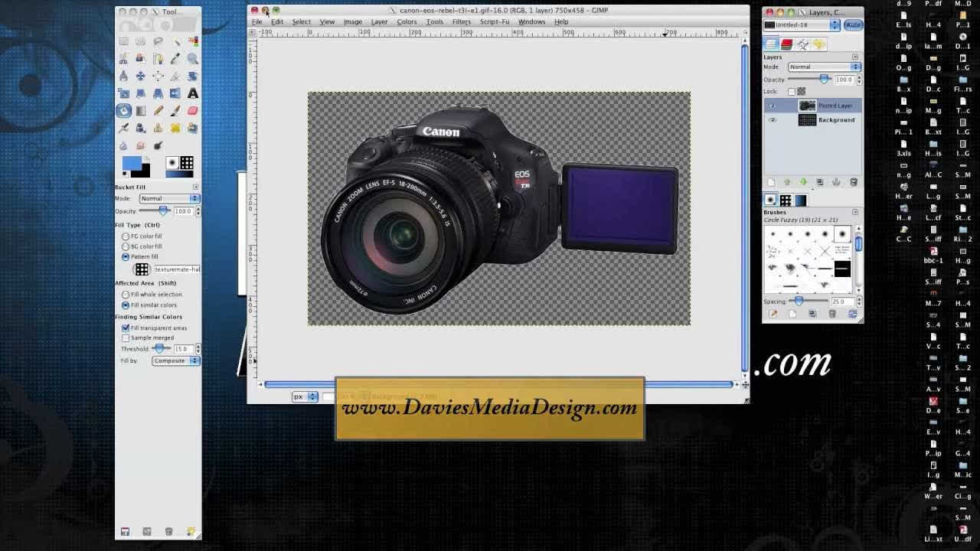The width and height of the screenshot is (980, 551).
Task: Select the Move tool
Action: click(140, 76)
